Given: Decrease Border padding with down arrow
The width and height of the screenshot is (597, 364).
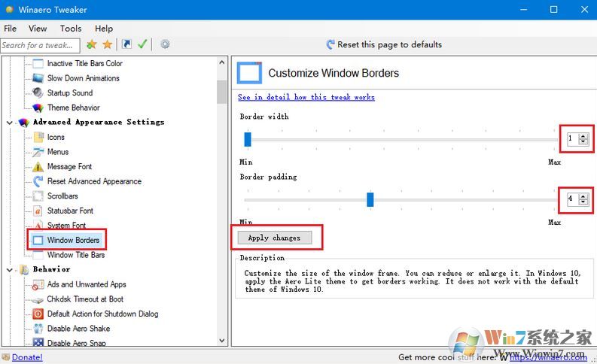Looking at the screenshot, I should tap(583, 202).
